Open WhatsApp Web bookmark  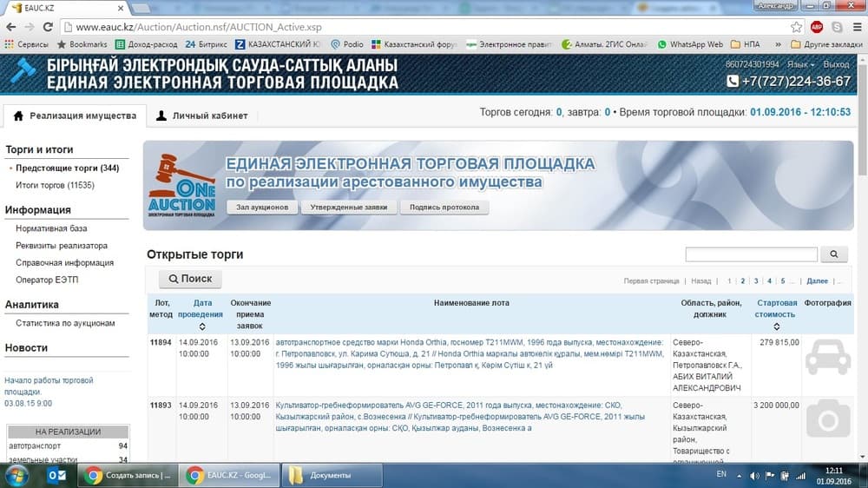[x=690, y=44]
